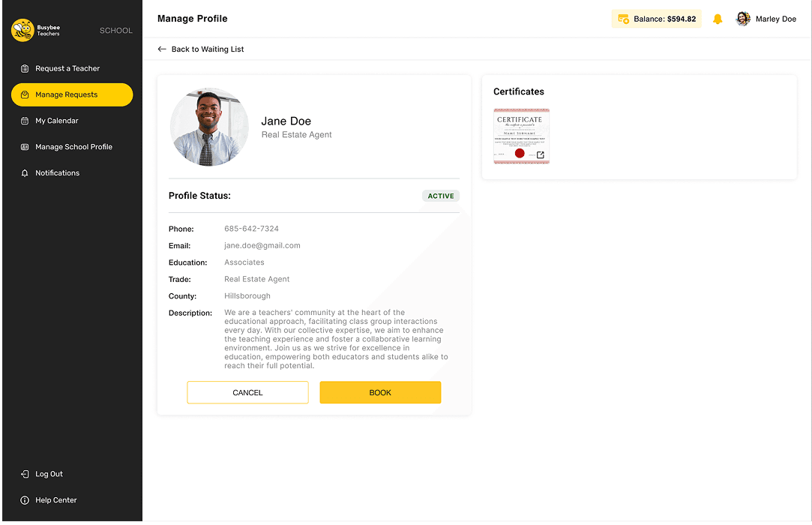
Task: Click the Busybee Teachers bee logo
Action: [x=23, y=30]
